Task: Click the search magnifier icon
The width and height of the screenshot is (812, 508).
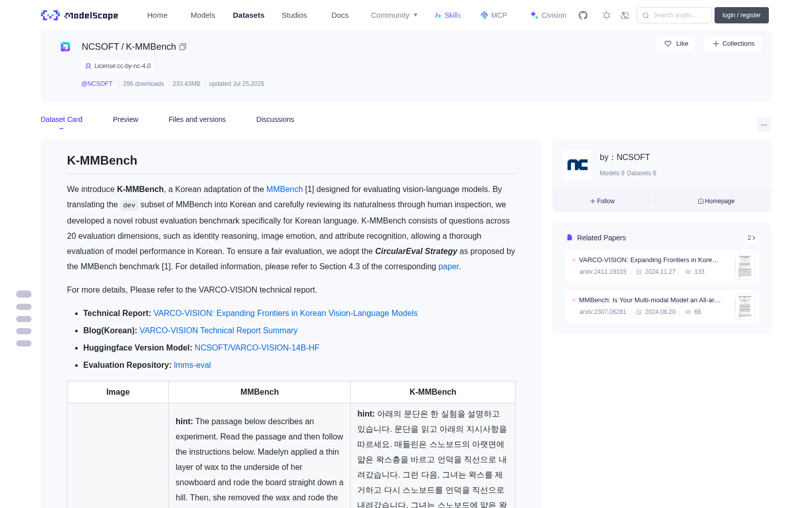Action: pyautogui.click(x=646, y=15)
